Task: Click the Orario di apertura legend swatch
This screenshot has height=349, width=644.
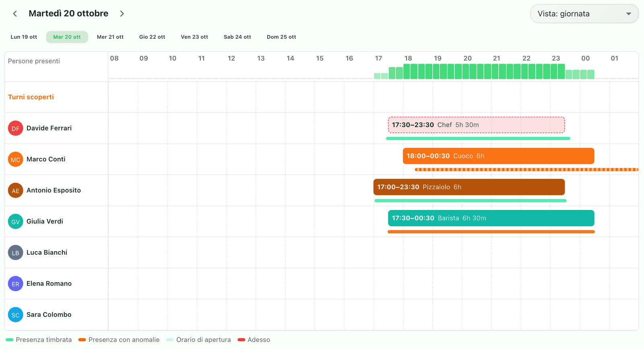Action: click(x=170, y=340)
